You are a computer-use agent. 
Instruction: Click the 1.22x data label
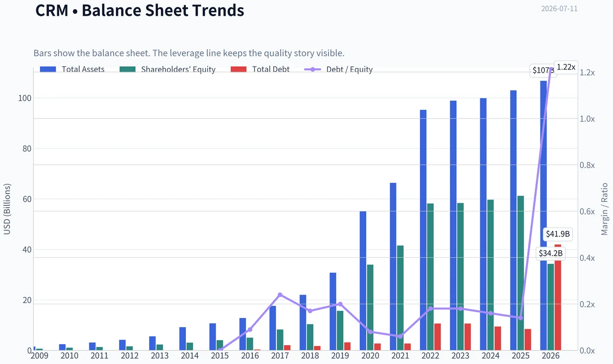(566, 67)
